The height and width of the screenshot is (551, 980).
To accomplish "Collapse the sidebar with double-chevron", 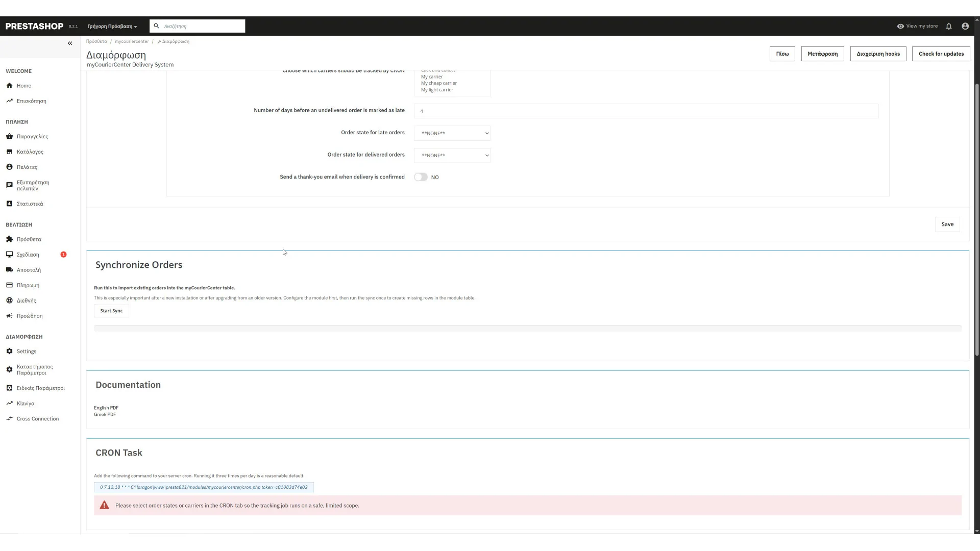I will coord(70,43).
